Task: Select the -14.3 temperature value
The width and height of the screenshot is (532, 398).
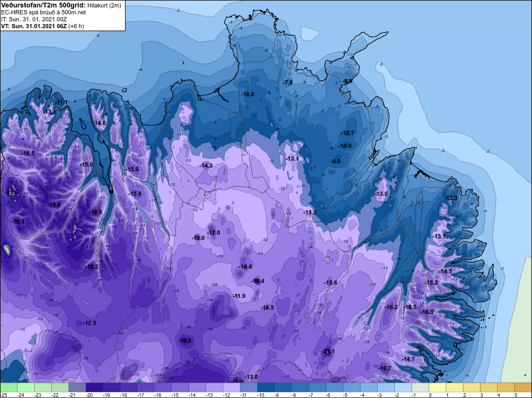Action: (x=206, y=165)
